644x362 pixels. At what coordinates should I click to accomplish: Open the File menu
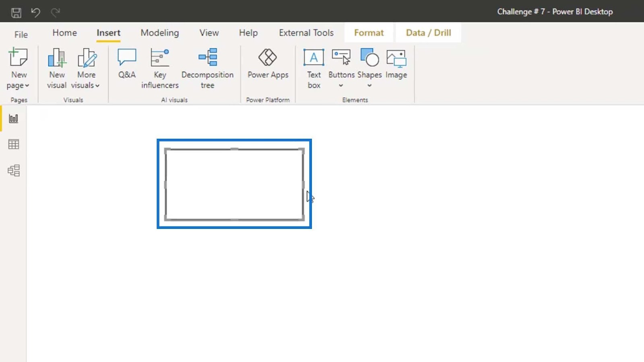21,35
